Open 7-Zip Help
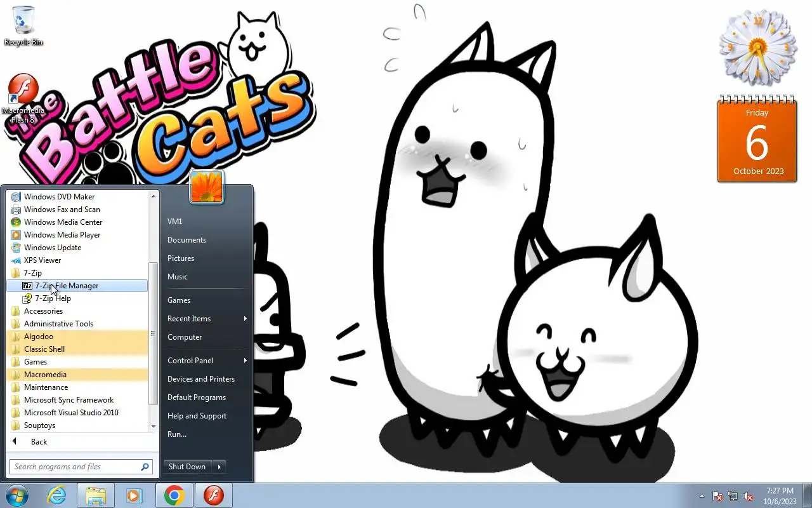 [x=77, y=298]
